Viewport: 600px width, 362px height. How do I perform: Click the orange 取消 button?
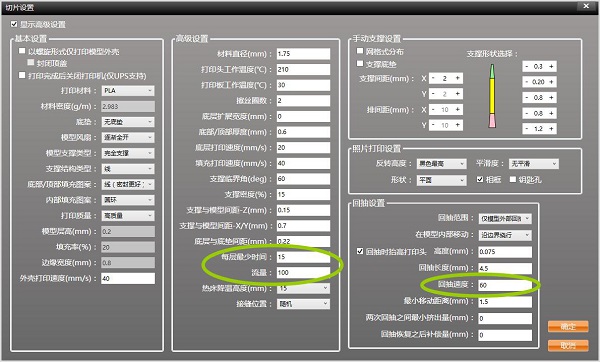point(568,346)
